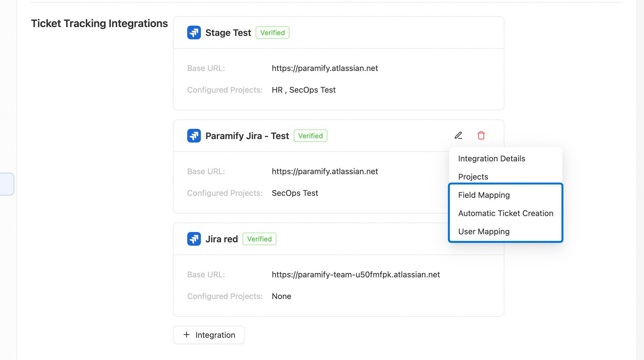Click 'Configured Projects:' label in Jira red card
Screen dimensions: 644x360
point(225,296)
